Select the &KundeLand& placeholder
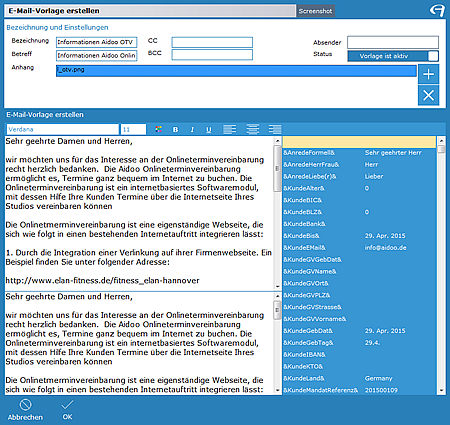 click(304, 378)
